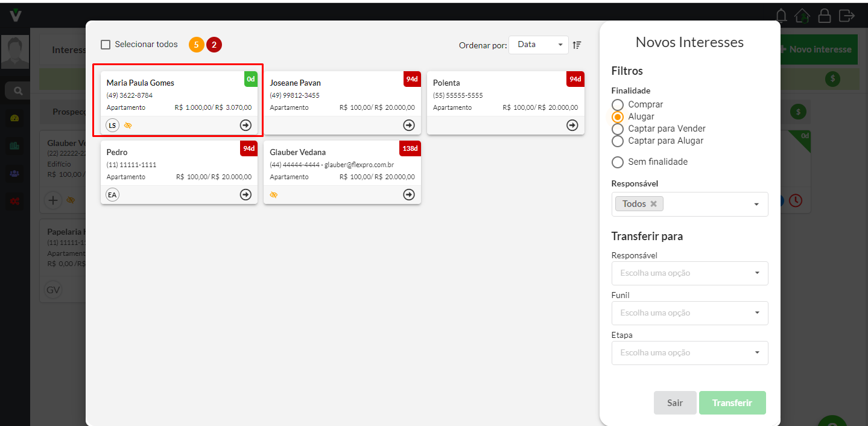
Task: Remove the Todos tag from Responsável
Action: 653,204
